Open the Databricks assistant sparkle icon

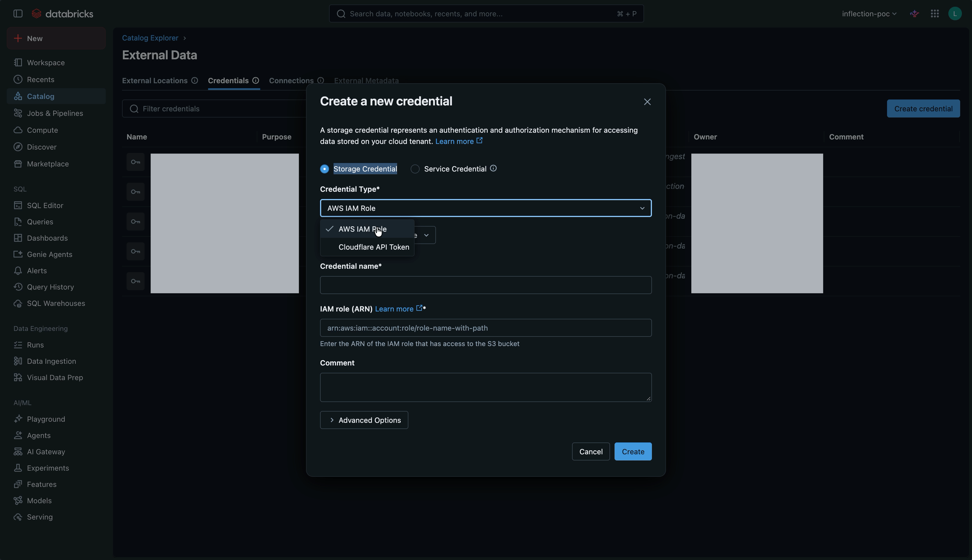pyautogui.click(x=915, y=13)
